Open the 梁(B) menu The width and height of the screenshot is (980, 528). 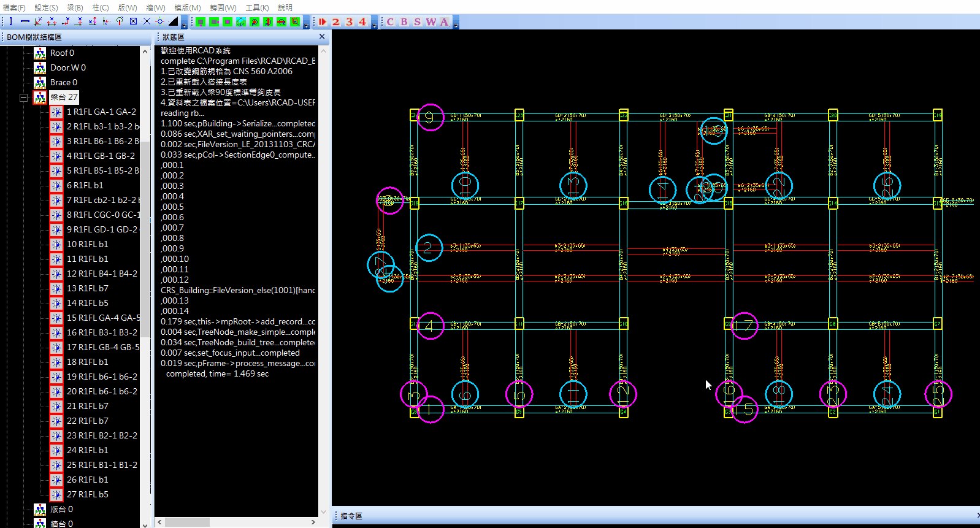click(75, 7)
